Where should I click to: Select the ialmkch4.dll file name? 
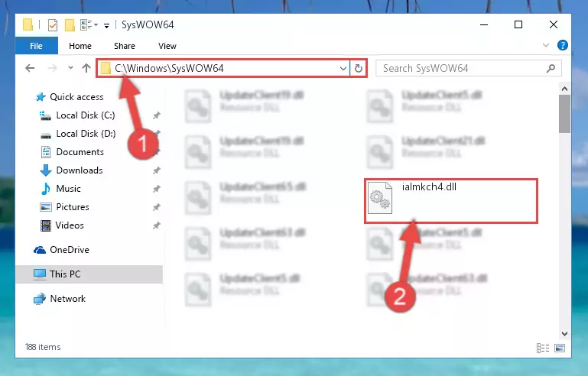429,186
